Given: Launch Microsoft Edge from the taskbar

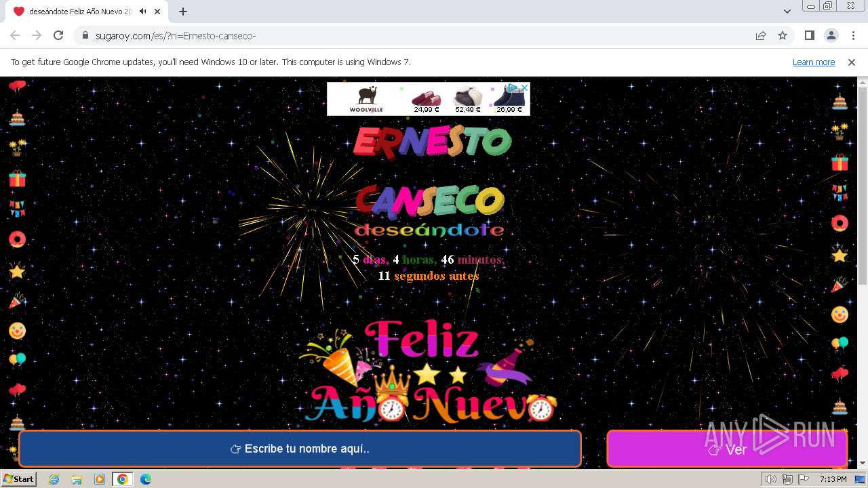Looking at the screenshot, I should coord(146,479).
